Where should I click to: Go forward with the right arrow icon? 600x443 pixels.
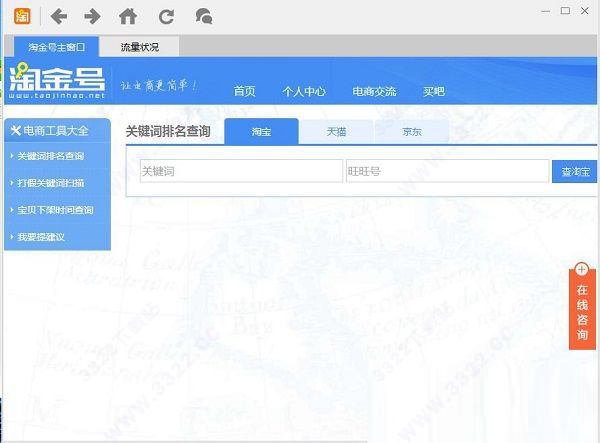[92, 16]
